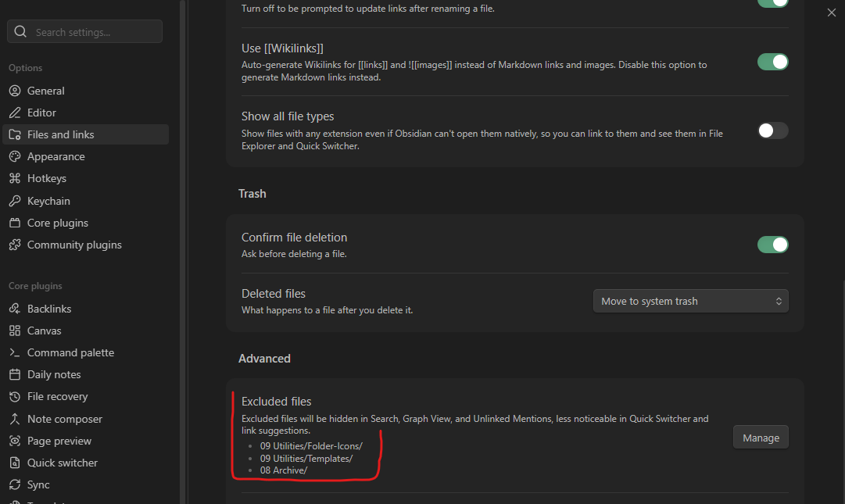Click the Canvas grid icon
The width and height of the screenshot is (845, 504).
[14, 331]
